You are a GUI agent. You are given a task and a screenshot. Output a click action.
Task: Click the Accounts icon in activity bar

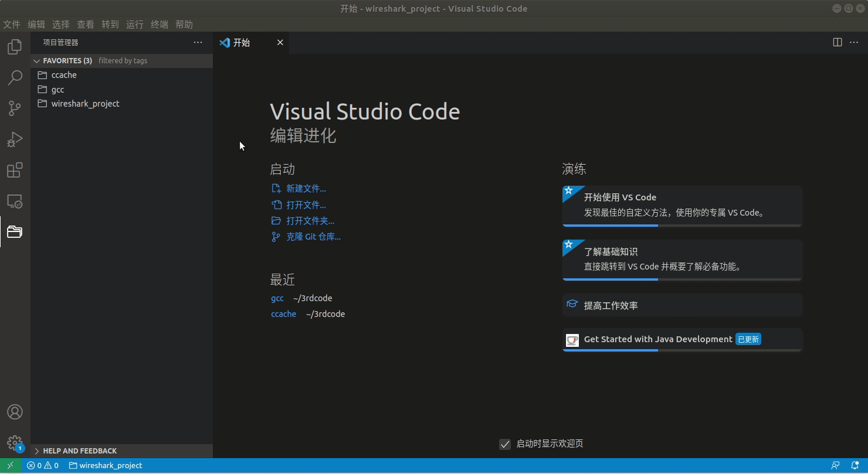coord(15,412)
